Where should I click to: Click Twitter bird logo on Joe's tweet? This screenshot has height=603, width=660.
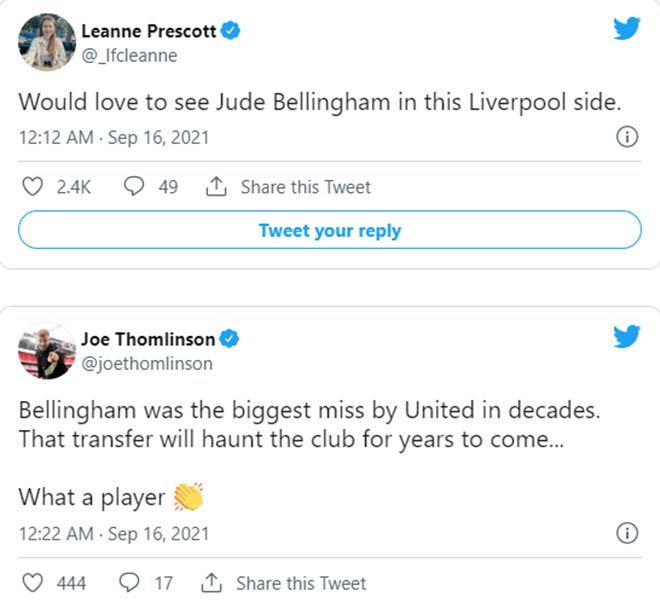[x=627, y=336]
